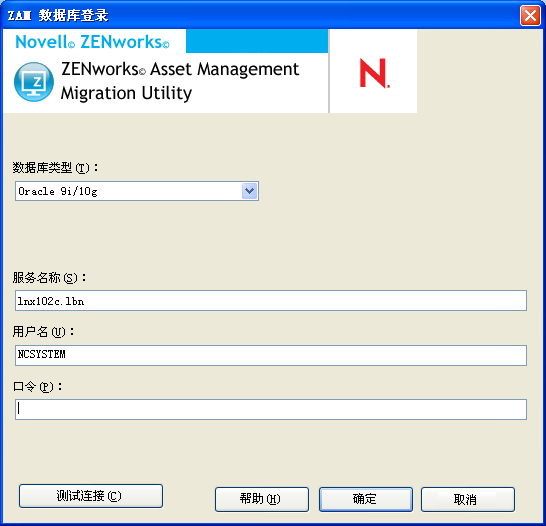
Task: Open help with the 帮助 (H) button
Action: (x=262, y=499)
